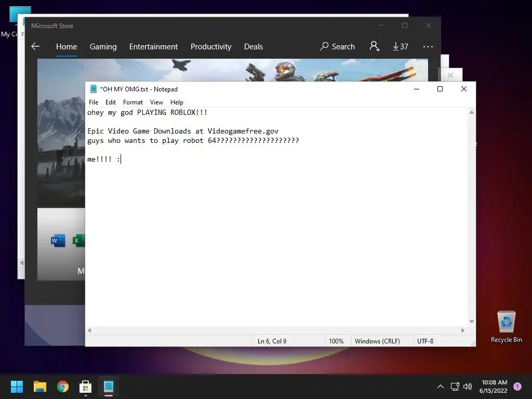Open the Notepad Edit menu
This screenshot has width=532, height=399.
pos(111,102)
